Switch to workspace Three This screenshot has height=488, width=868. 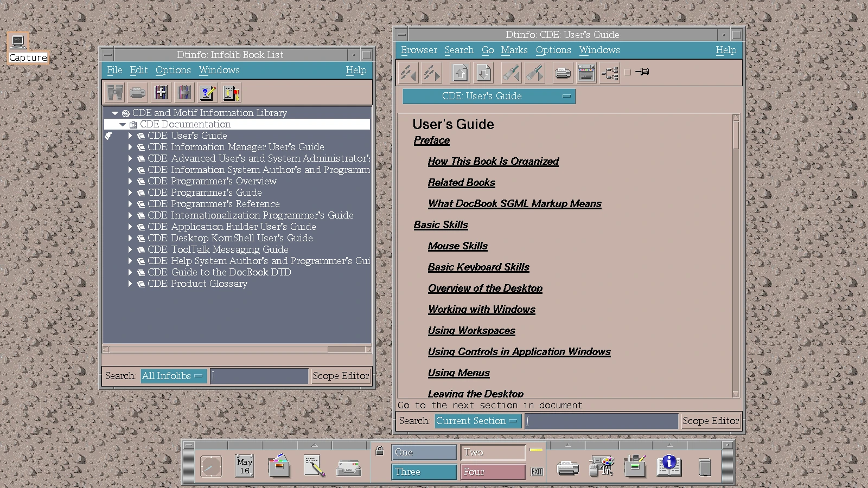[424, 472]
